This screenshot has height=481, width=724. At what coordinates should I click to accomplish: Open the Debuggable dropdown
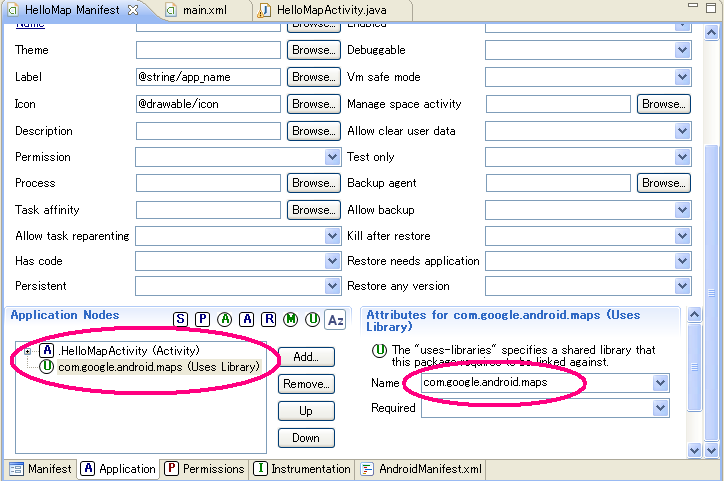coord(682,50)
